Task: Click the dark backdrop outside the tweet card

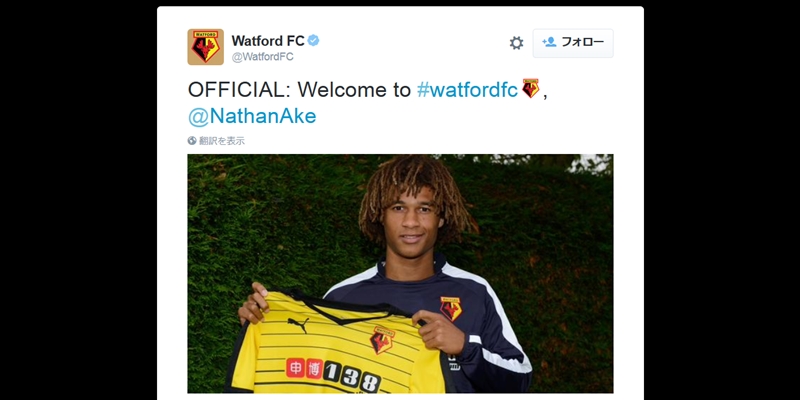Action: tap(77, 204)
